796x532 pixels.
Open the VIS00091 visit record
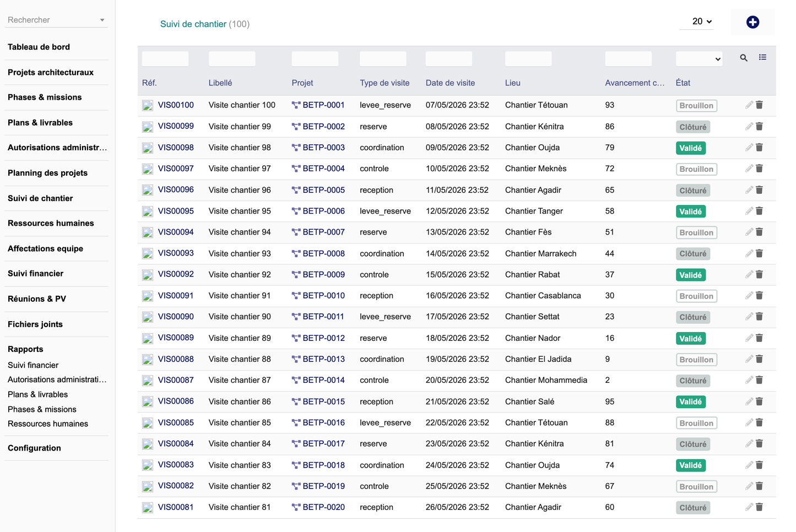pos(176,296)
